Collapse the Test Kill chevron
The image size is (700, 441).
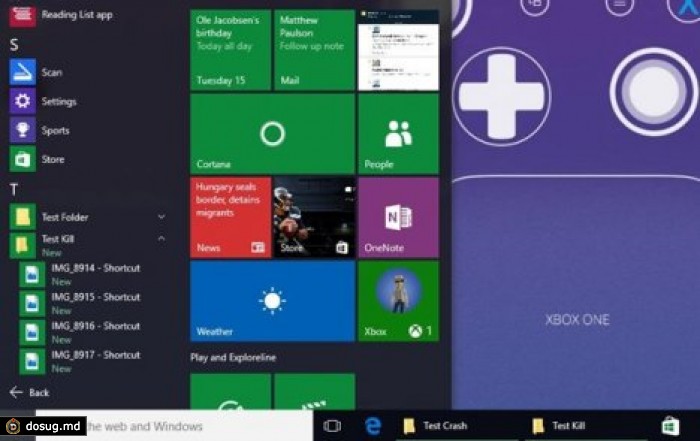tap(162, 239)
